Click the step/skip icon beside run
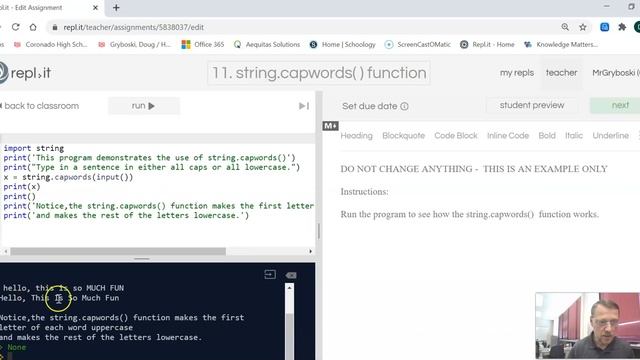The height and width of the screenshot is (360, 640). click(304, 106)
